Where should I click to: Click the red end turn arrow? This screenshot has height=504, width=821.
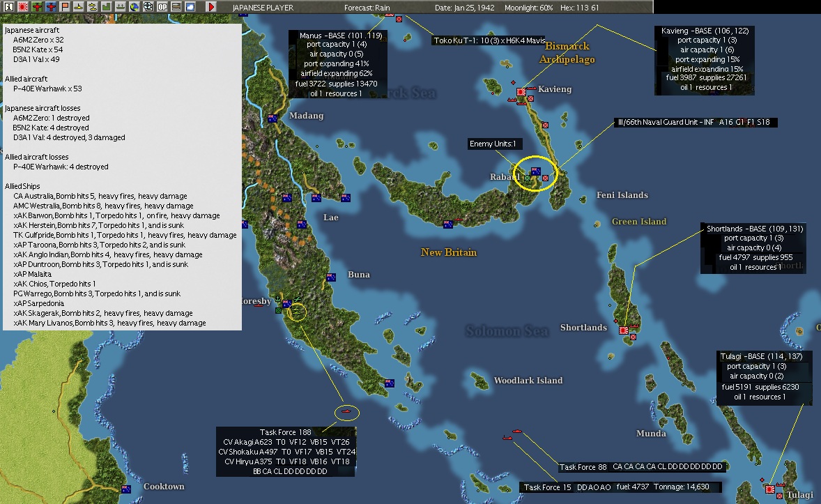(211, 7)
